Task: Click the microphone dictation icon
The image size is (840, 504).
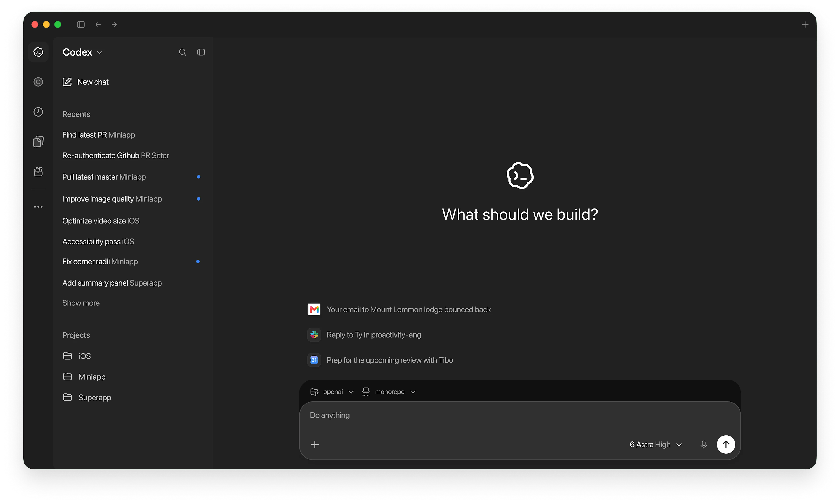Action: (704, 445)
